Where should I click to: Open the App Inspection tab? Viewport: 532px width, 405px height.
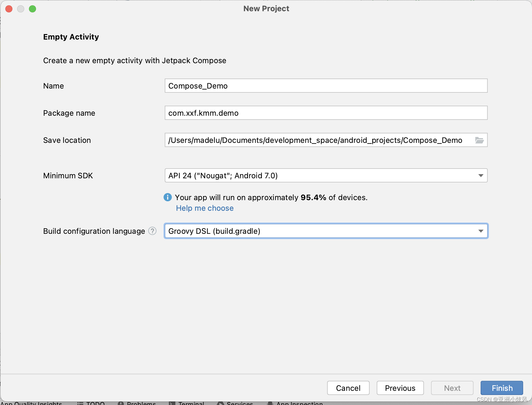pyautogui.click(x=295, y=403)
